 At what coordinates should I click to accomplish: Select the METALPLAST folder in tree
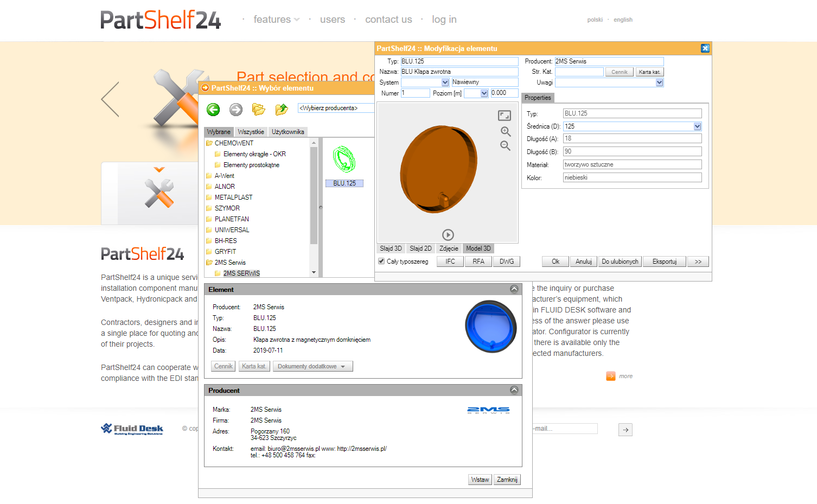pyautogui.click(x=233, y=197)
